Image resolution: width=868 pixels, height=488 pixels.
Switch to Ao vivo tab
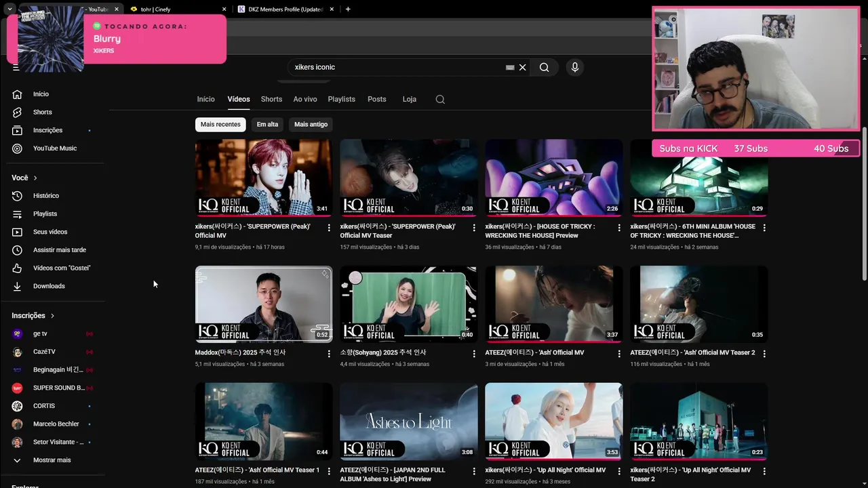point(305,99)
